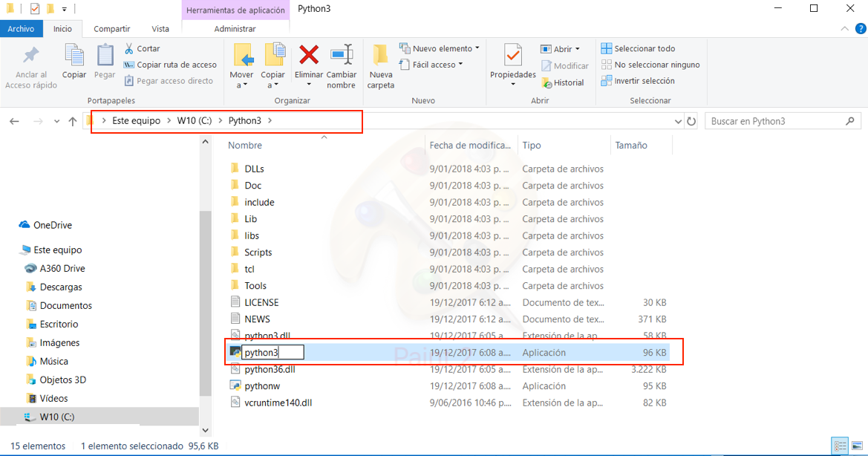Viewport: 868px width, 456px height.
Task: Switch to the Compartir tab
Action: [x=112, y=29]
